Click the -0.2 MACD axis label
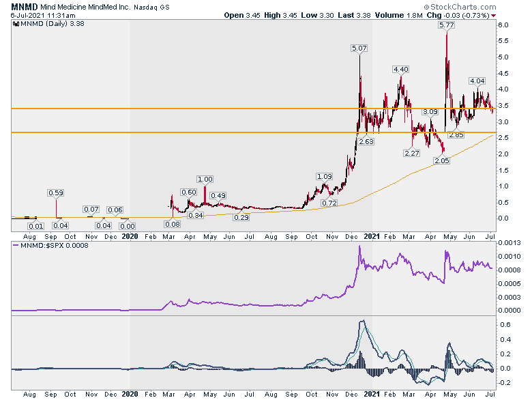The image size is (532, 400). coord(504,383)
